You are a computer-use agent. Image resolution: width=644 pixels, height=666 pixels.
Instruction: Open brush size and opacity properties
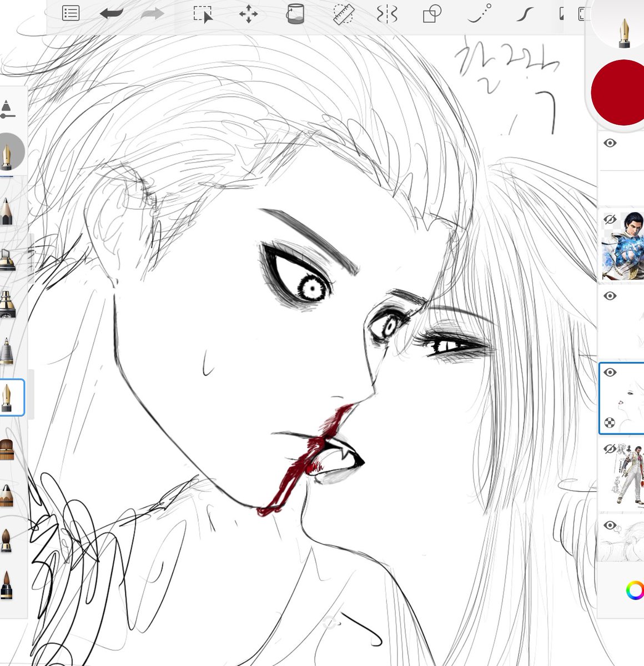pos(6,109)
